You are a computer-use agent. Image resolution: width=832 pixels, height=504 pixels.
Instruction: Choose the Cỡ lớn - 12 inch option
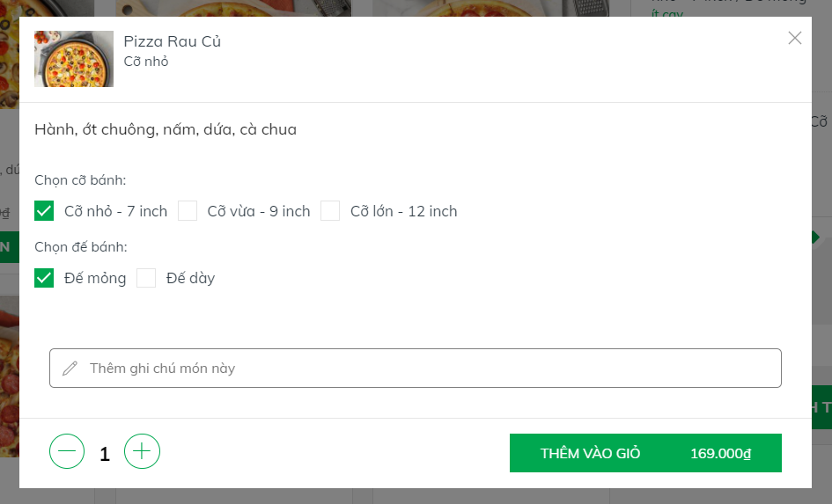tap(330, 211)
